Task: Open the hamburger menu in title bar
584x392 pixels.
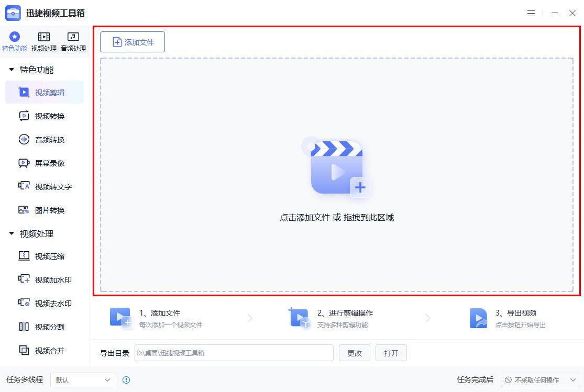Action: click(x=531, y=14)
